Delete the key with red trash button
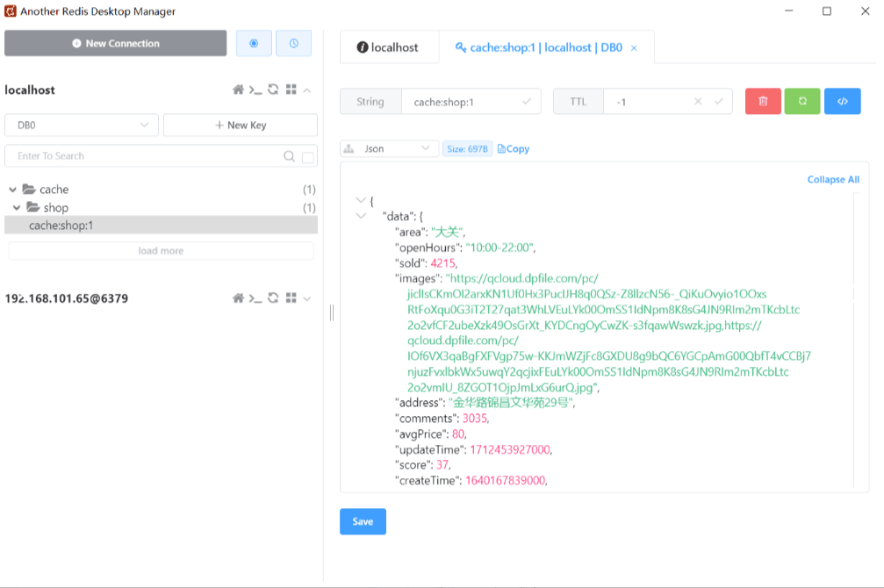This screenshot has height=588, width=884. pyautogui.click(x=763, y=102)
